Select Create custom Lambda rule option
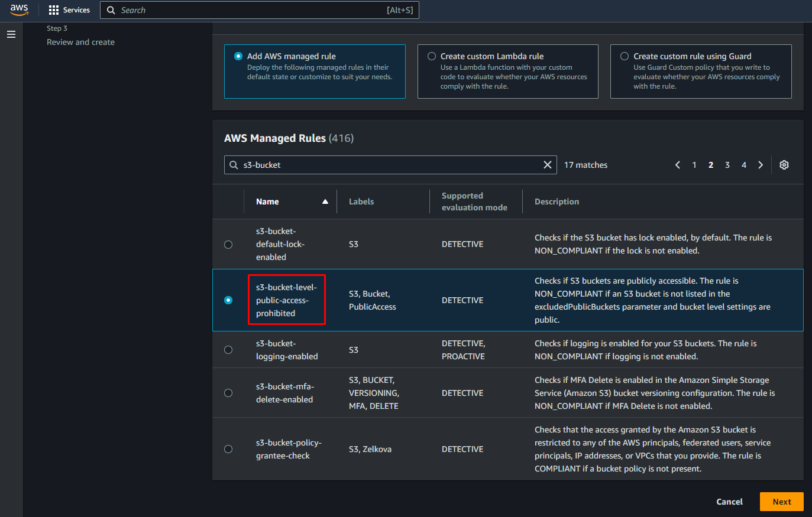This screenshot has width=812, height=517. click(x=432, y=56)
